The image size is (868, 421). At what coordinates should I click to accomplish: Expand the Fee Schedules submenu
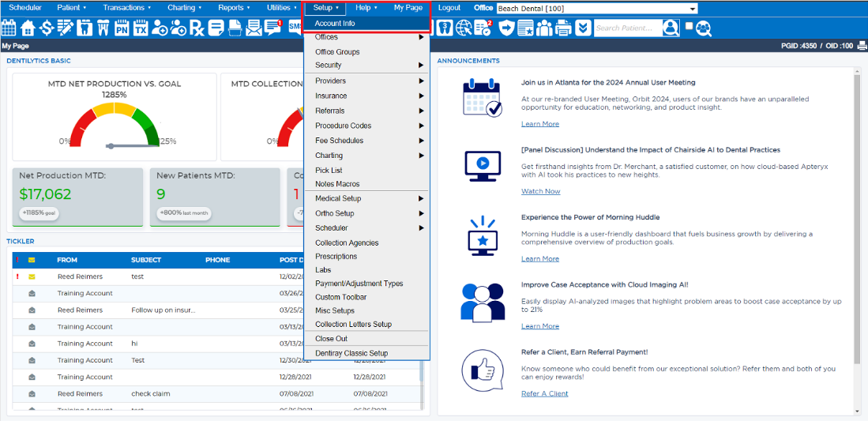(366, 141)
